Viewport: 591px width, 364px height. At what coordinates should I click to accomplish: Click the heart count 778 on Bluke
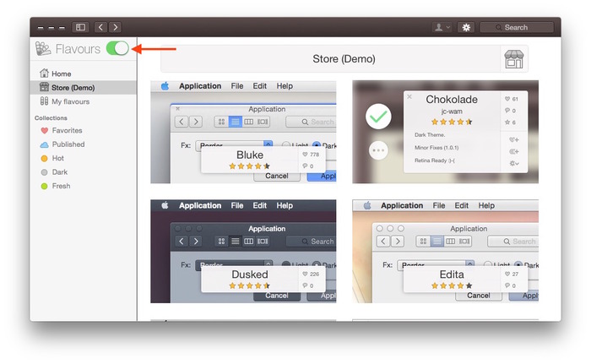click(311, 155)
